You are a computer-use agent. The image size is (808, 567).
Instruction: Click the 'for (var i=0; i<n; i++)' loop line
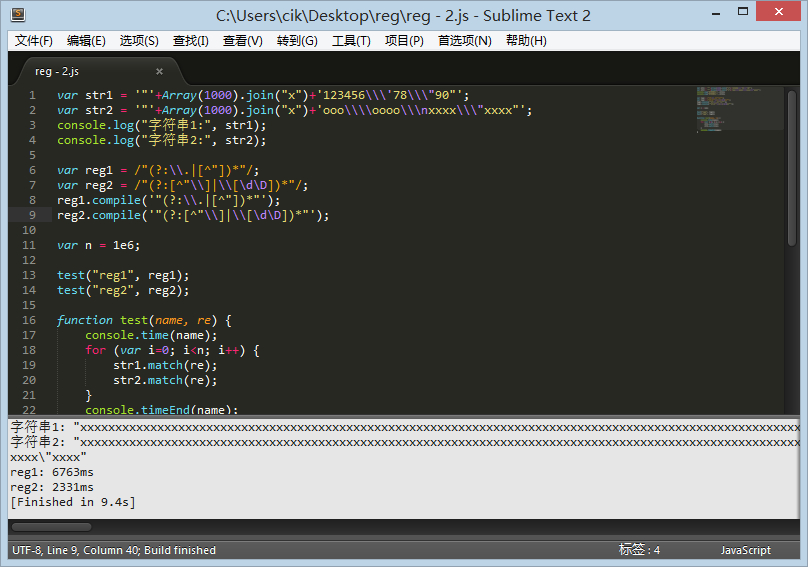tap(172, 351)
